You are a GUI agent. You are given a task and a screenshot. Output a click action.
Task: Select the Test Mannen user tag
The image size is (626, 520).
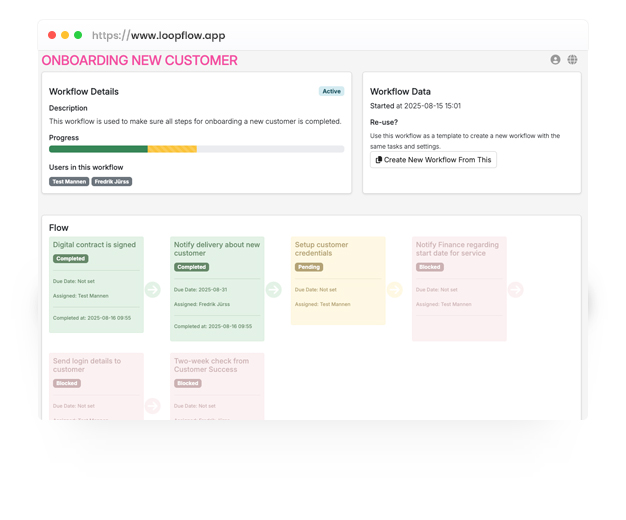(x=69, y=182)
